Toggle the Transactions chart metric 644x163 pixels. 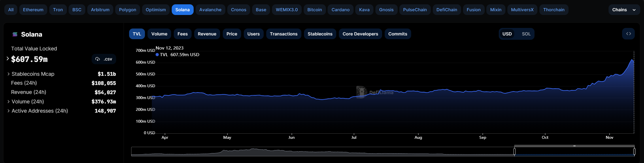284,34
